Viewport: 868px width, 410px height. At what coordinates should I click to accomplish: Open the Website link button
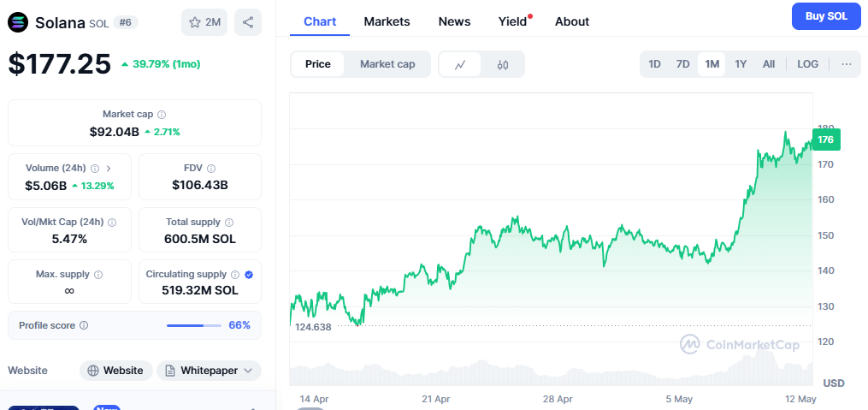pos(116,371)
